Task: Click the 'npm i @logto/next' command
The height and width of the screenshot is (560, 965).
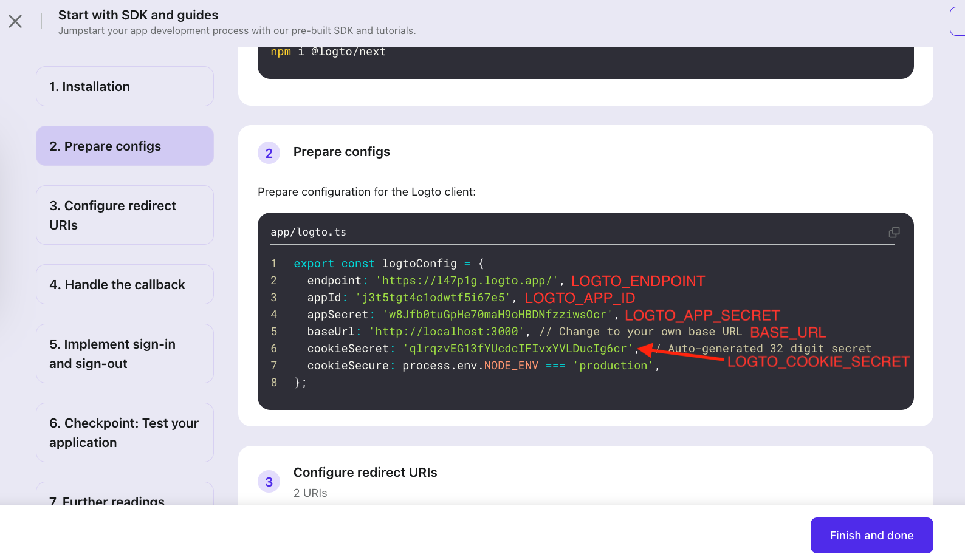Action: [328, 52]
